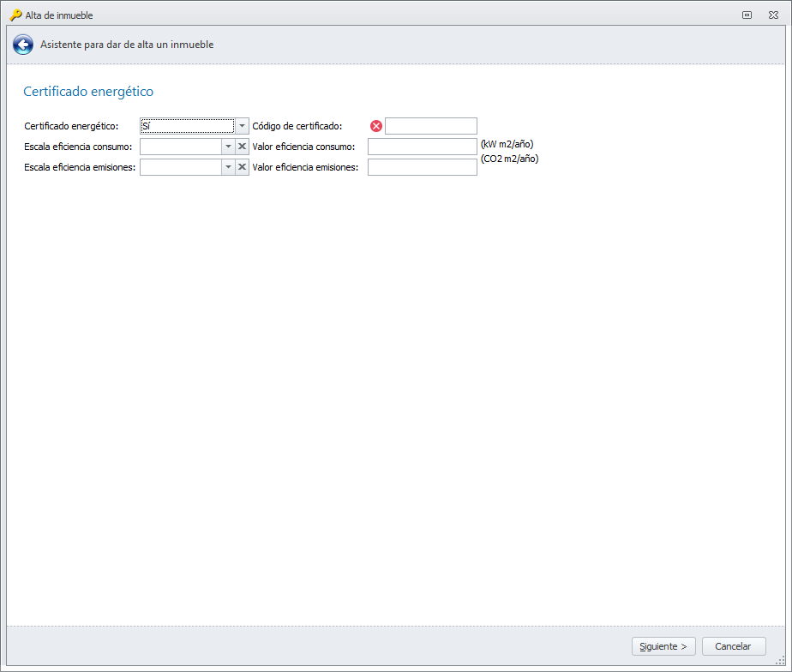Image resolution: width=792 pixels, height=672 pixels.
Task: Click the 'Escala eficiencia emisiones:' label
Action: pos(80,167)
